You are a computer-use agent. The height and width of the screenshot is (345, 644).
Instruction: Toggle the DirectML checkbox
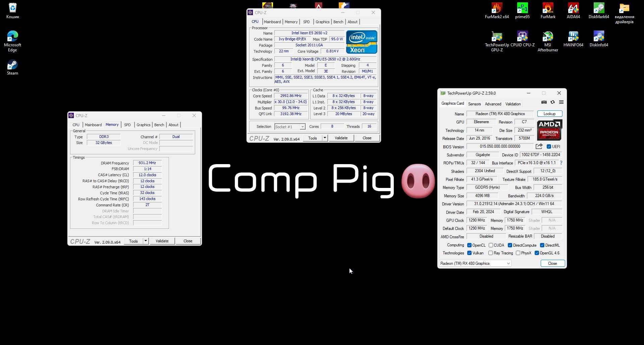pyautogui.click(x=542, y=245)
